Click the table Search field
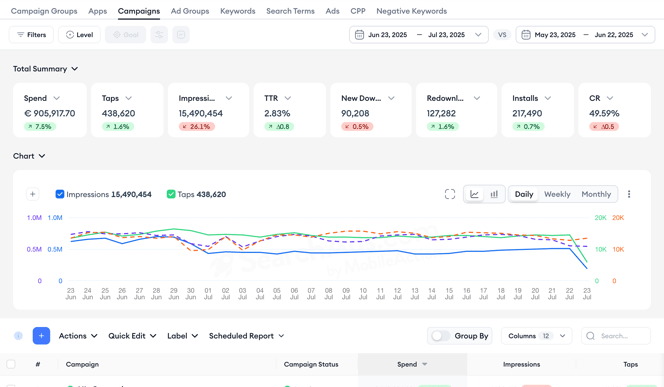664x387 pixels. [616, 336]
